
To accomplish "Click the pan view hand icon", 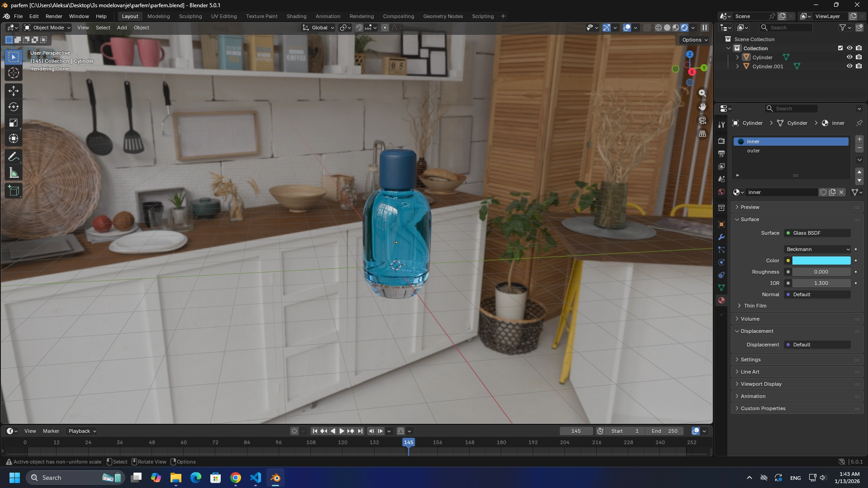I will (702, 107).
